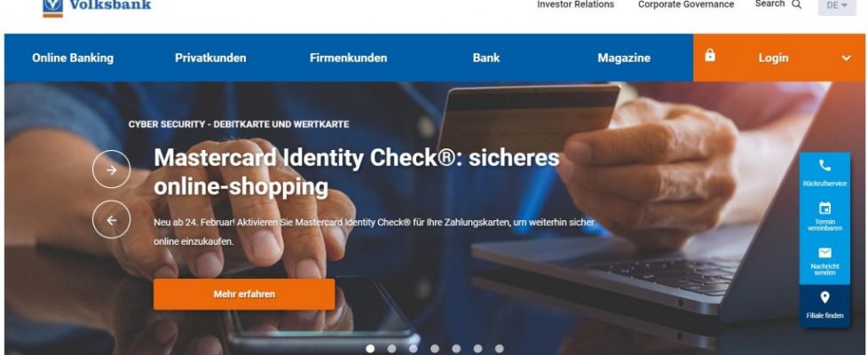This screenshot has height=355, width=868.
Task: Open Rückrufservice phone icon
Action: 825,165
